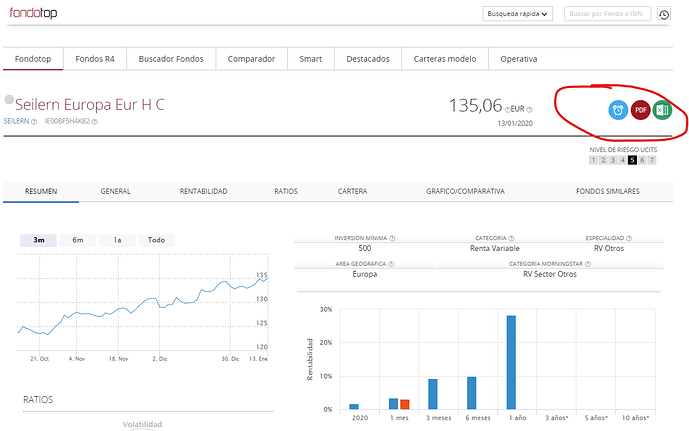Click the Volatilidad label
689x431 pixels.
[142, 424]
